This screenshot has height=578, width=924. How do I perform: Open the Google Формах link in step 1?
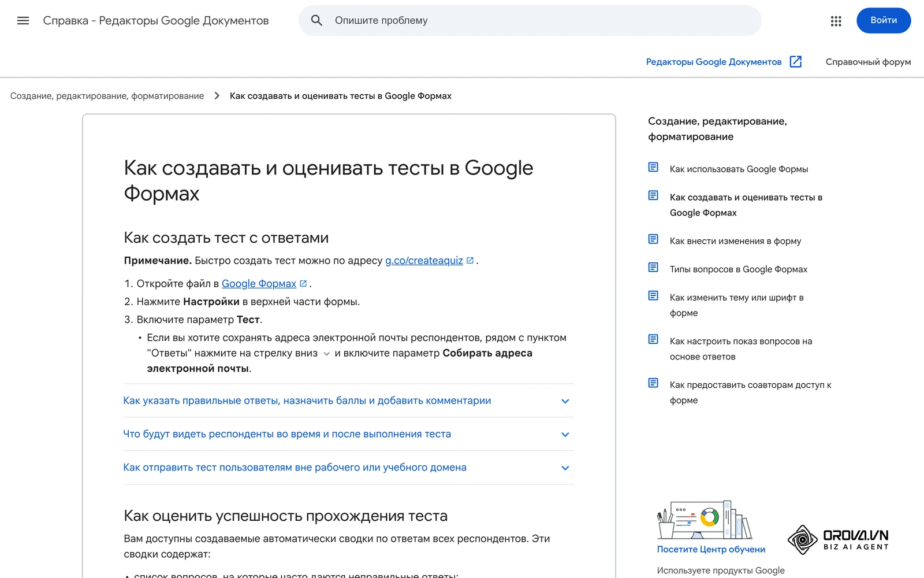[259, 284]
